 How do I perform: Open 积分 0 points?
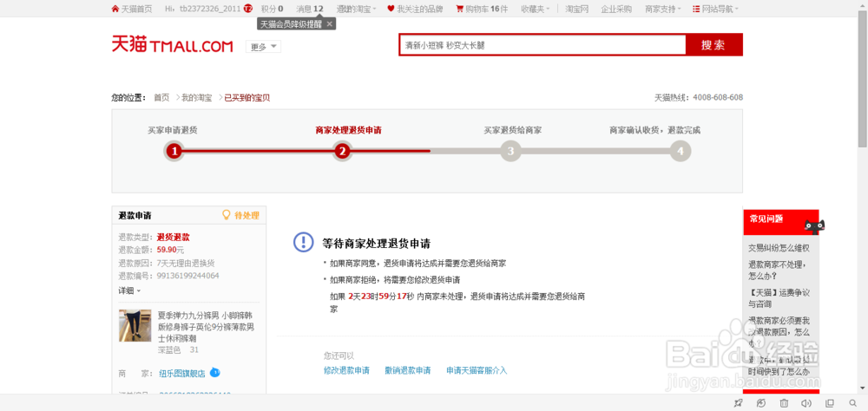(x=273, y=9)
